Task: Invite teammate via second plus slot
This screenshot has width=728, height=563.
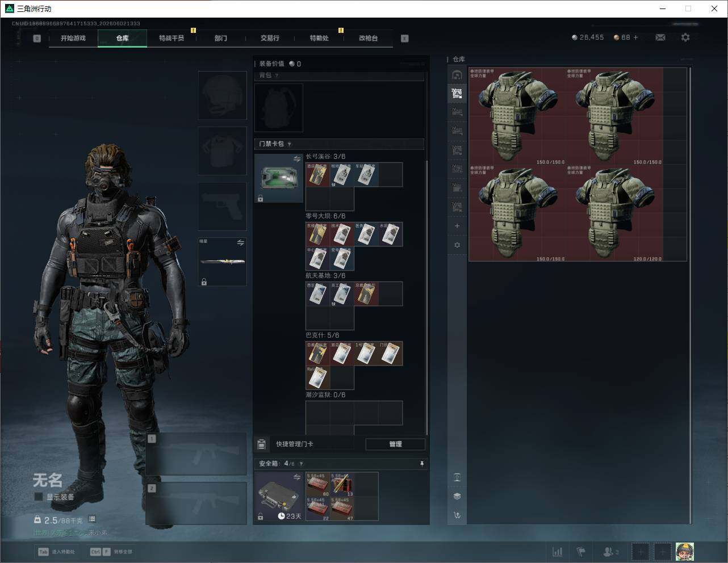Action: pos(662,552)
